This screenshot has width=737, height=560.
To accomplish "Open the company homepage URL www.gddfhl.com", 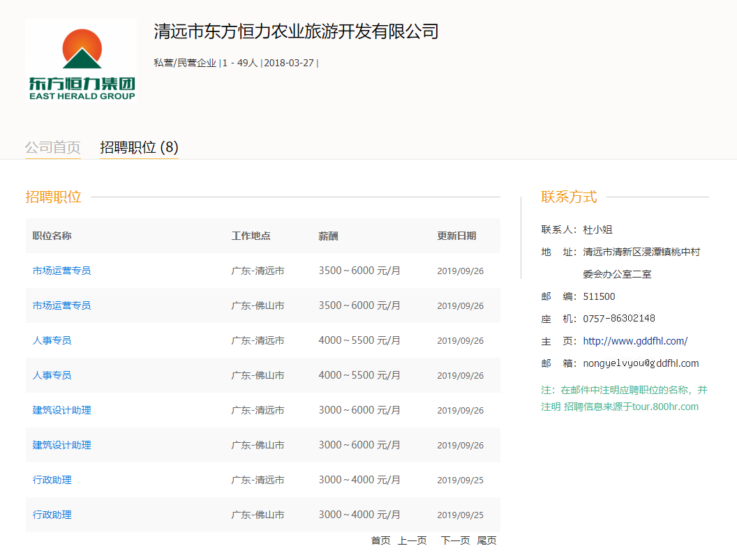I will 635,341.
